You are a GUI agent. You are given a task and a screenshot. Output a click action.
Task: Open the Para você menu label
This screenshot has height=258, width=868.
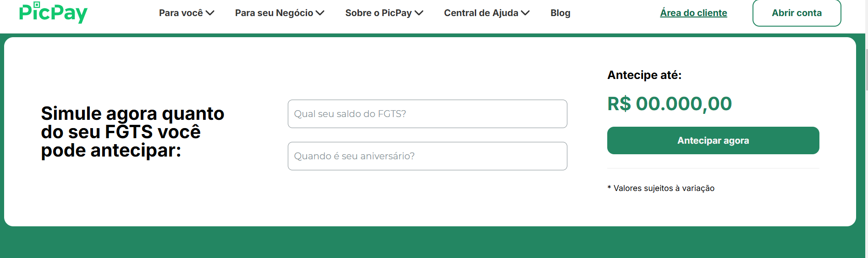tap(181, 13)
